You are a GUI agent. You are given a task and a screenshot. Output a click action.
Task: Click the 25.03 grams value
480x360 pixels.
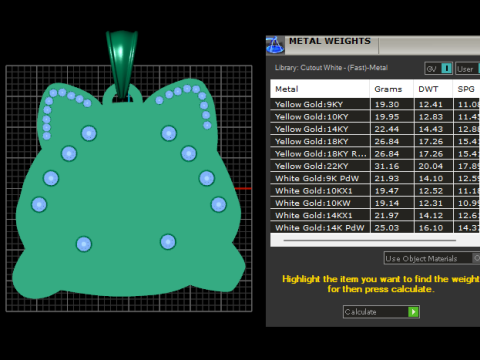(387, 228)
